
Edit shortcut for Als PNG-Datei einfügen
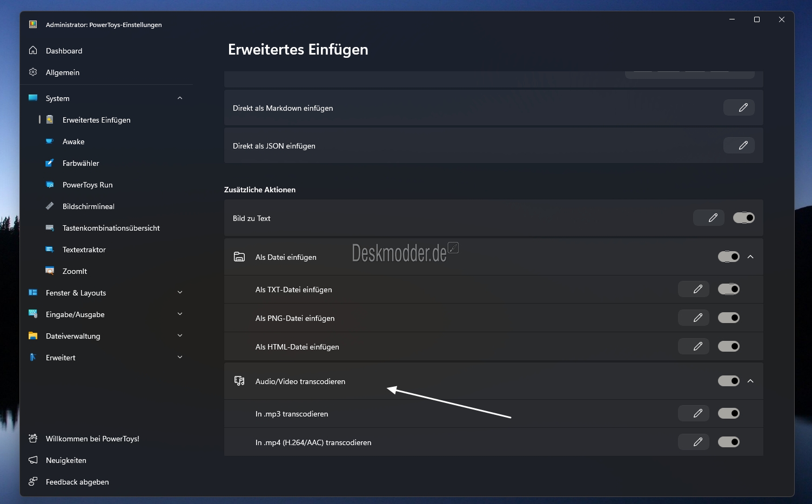point(694,318)
